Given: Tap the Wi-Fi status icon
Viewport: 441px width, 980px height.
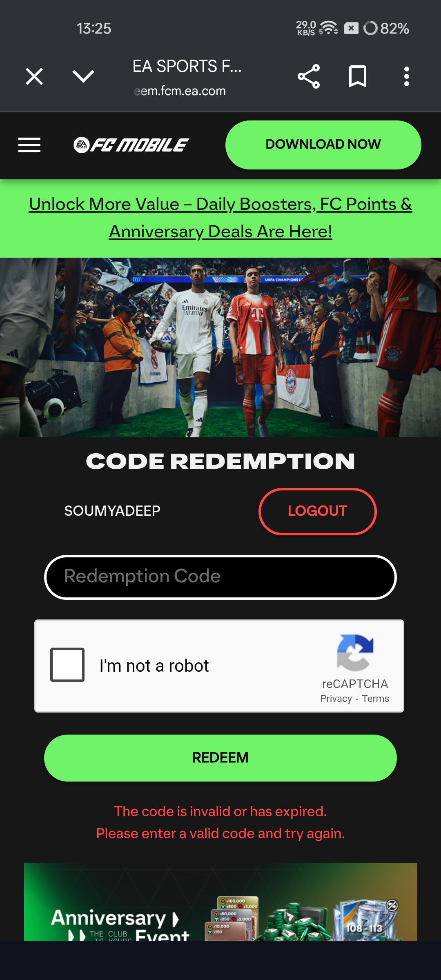Looking at the screenshot, I should (x=328, y=28).
